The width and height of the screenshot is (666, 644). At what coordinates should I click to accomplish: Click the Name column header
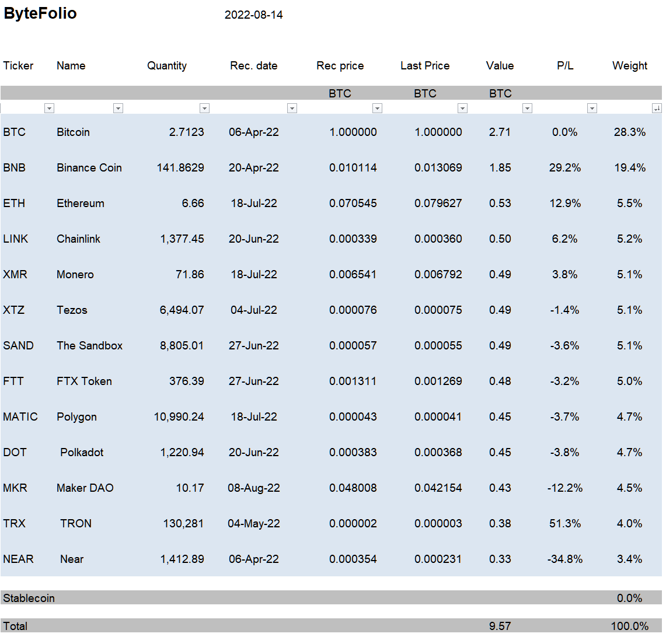coord(71,66)
